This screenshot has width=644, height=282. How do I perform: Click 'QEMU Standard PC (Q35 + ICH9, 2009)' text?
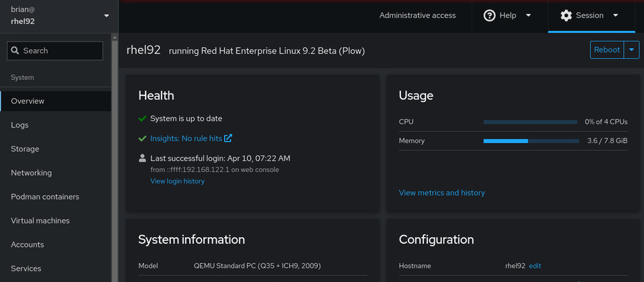click(257, 266)
